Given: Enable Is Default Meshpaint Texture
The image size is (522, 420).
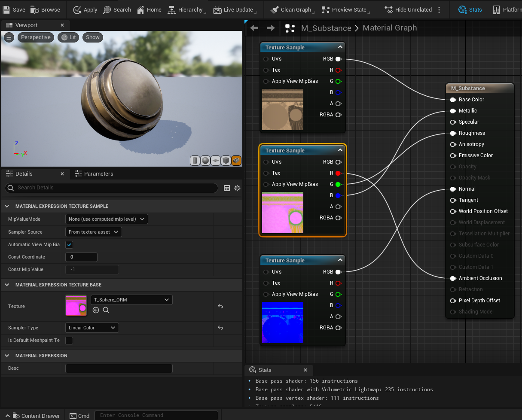Looking at the screenshot, I should [69, 340].
